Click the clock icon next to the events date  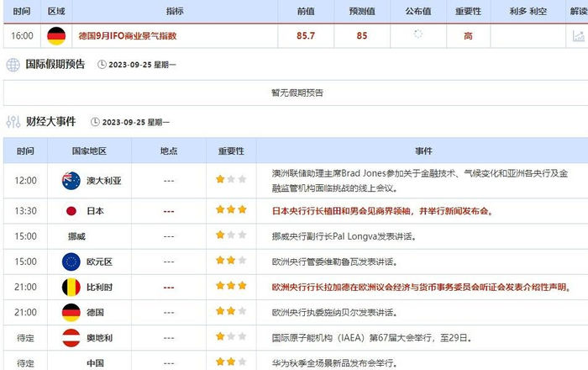coord(95,122)
